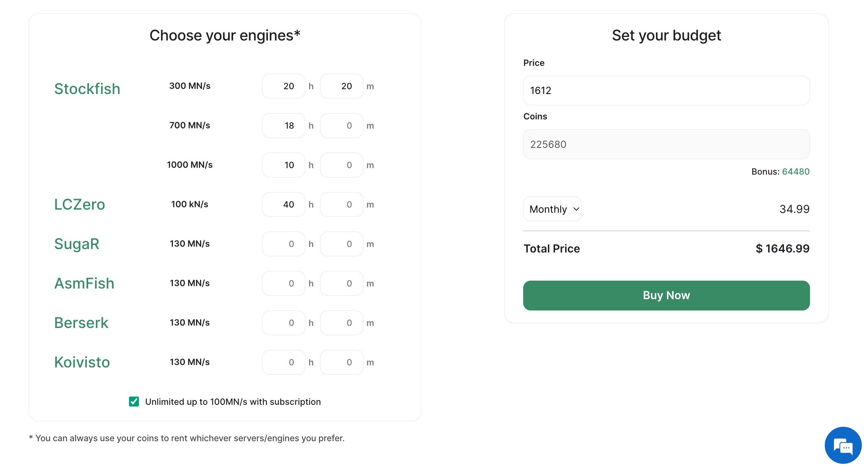Viewport: 868px width, 470px height.
Task: Click the LCZero engine label
Action: tap(79, 204)
